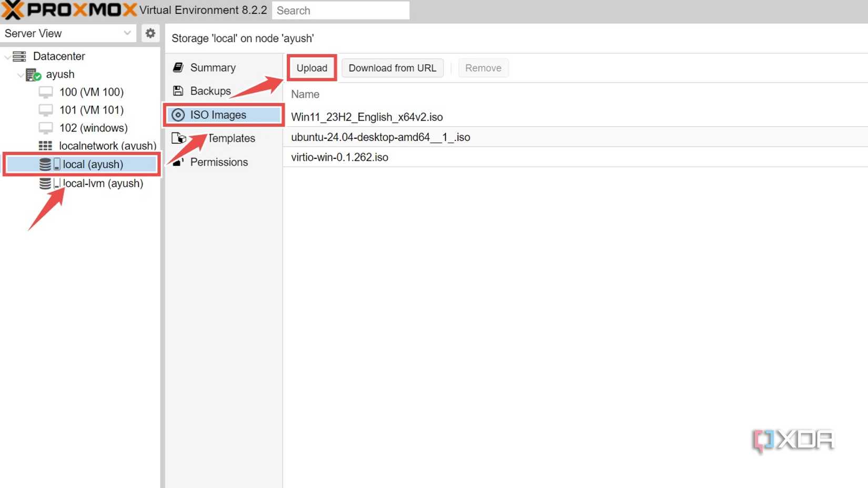Select the ayush node
Image resolution: width=868 pixels, height=488 pixels.
[x=60, y=74]
